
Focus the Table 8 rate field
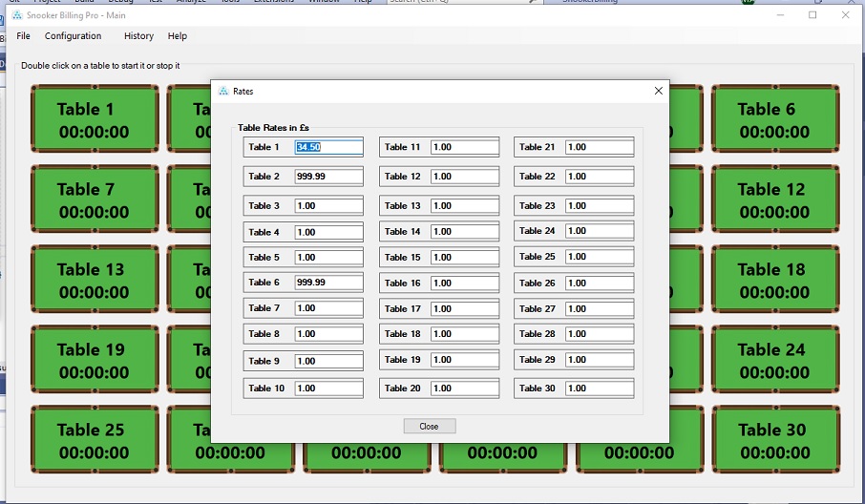[x=328, y=334]
